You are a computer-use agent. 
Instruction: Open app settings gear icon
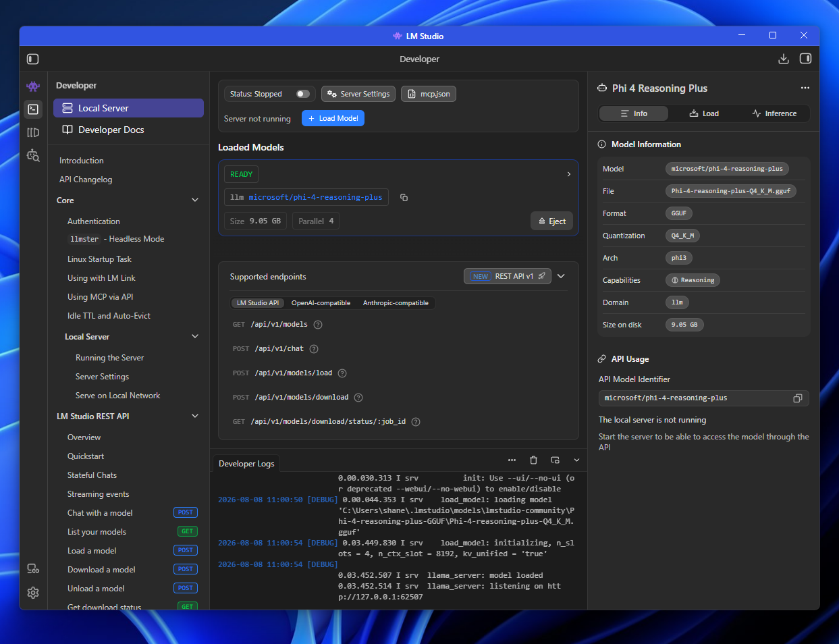point(33,593)
